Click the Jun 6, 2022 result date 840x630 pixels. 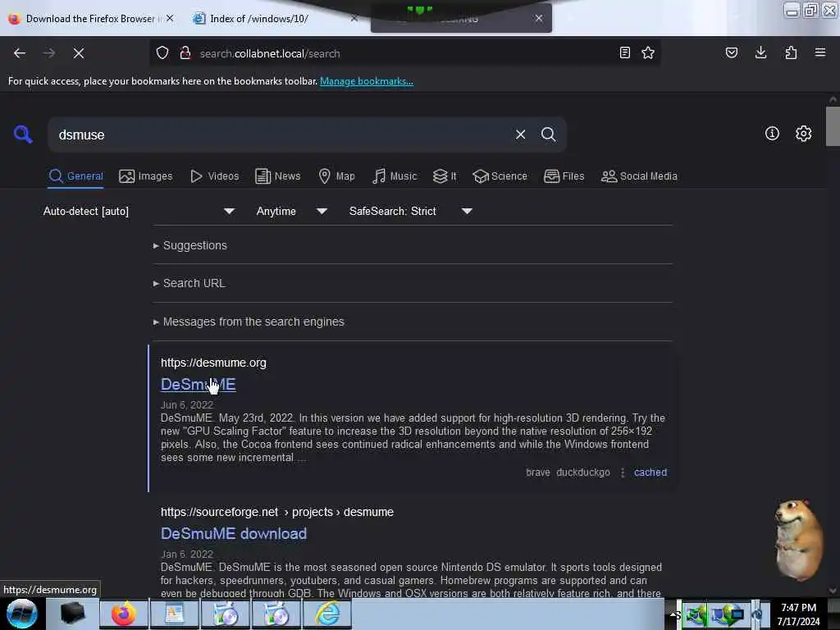point(187,405)
